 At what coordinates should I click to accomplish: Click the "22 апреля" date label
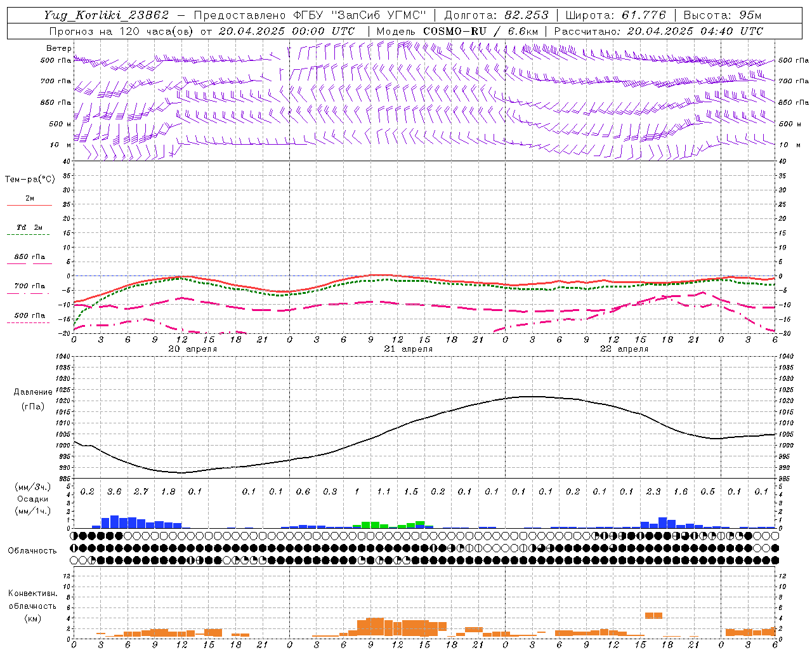624,349
